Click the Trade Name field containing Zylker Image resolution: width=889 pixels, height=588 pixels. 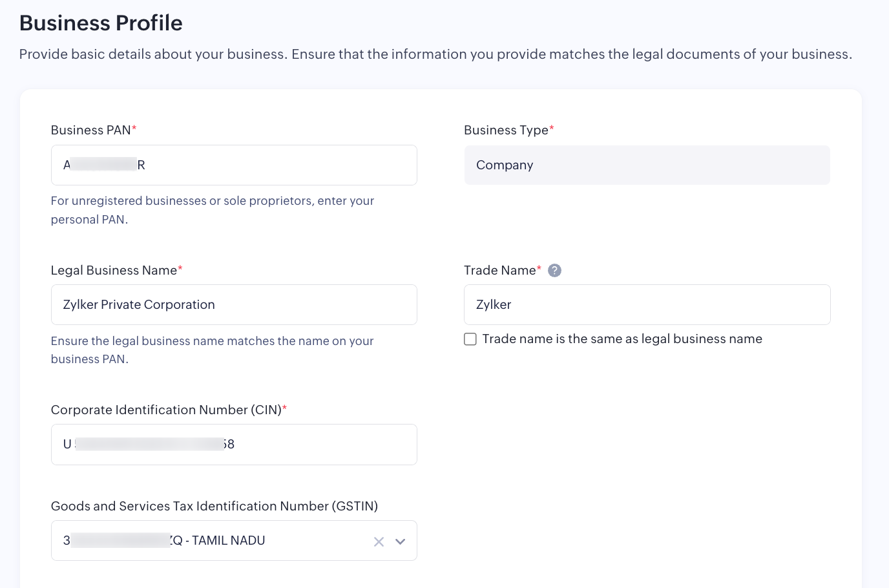[x=647, y=305]
